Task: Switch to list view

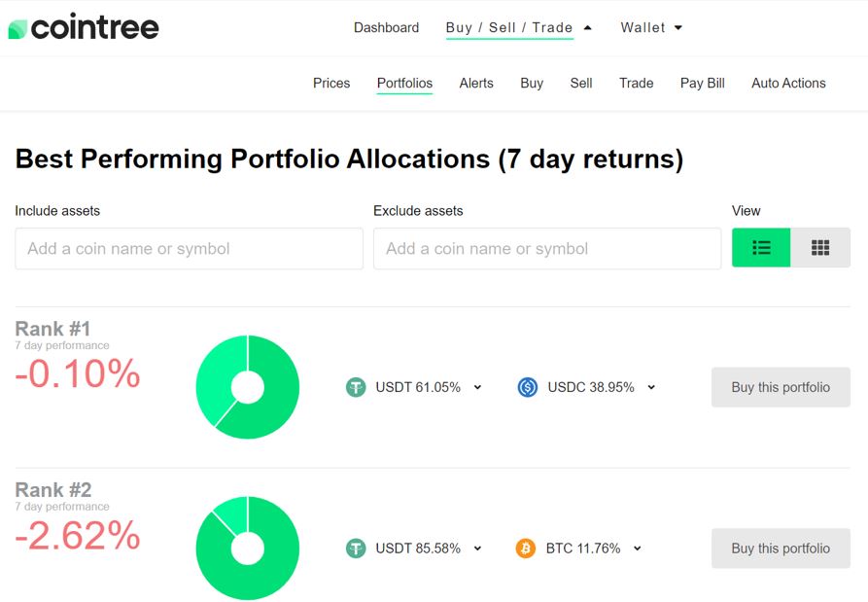Action: point(761,248)
